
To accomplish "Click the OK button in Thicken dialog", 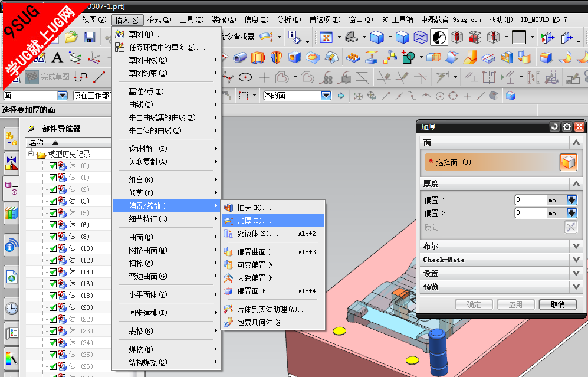I will click(x=473, y=304).
